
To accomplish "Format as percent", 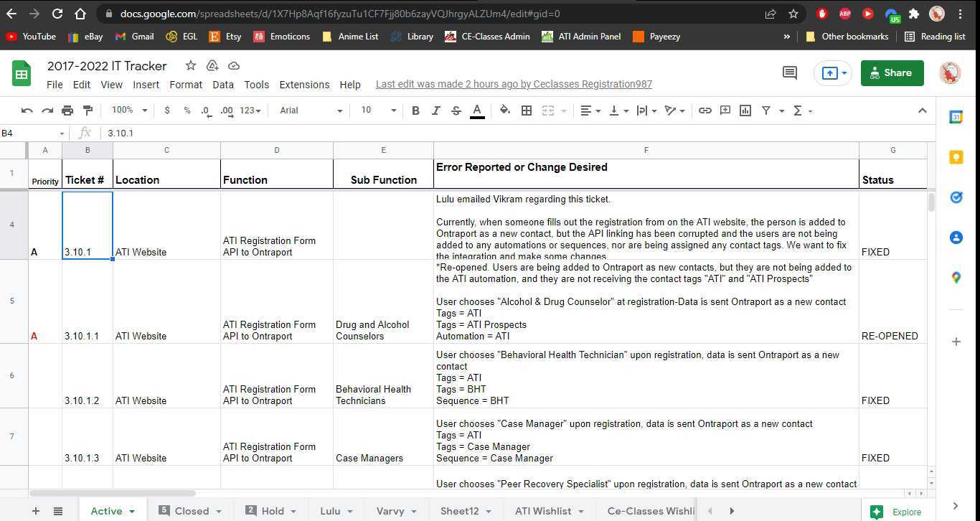I will pos(187,111).
